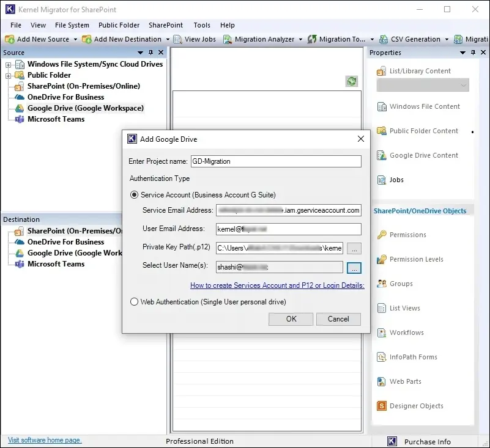Choose Web Authentication single user option
Screen dimensions: 490x448
pos(135,302)
